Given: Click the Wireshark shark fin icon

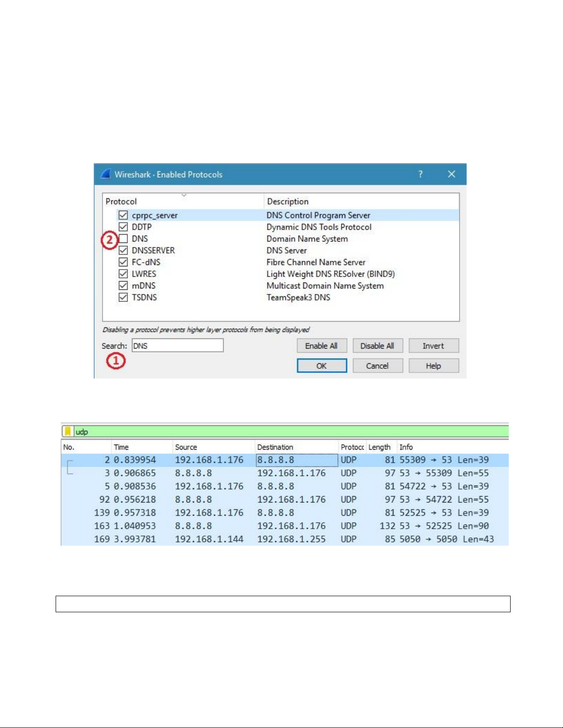Looking at the screenshot, I should [106, 174].
